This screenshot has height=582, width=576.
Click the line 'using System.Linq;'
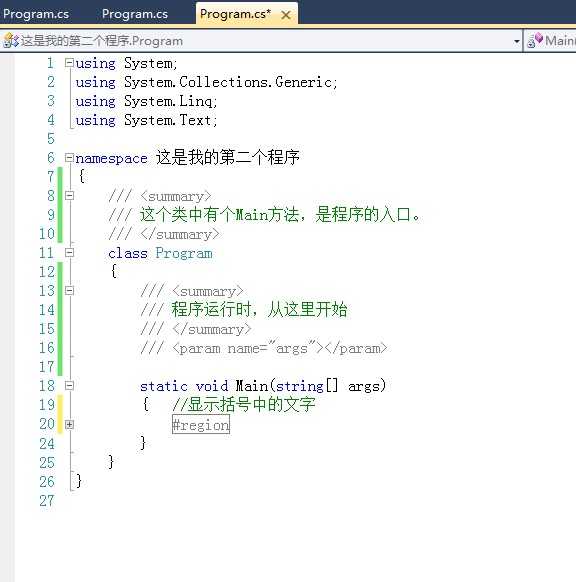[146, 101]
